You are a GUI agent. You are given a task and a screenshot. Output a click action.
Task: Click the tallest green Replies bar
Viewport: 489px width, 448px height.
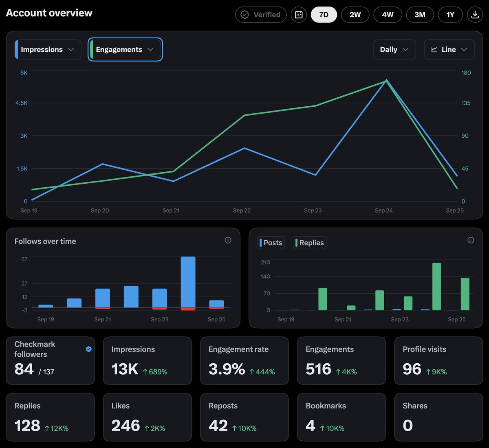[436, 286]
